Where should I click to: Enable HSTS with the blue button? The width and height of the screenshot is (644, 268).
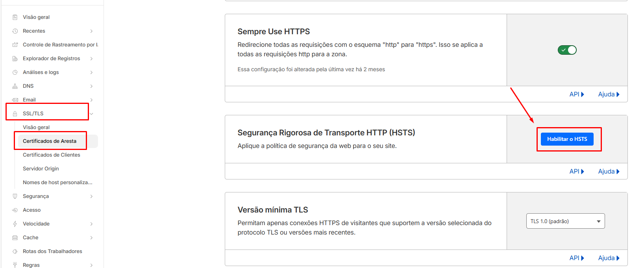[567, 139]
